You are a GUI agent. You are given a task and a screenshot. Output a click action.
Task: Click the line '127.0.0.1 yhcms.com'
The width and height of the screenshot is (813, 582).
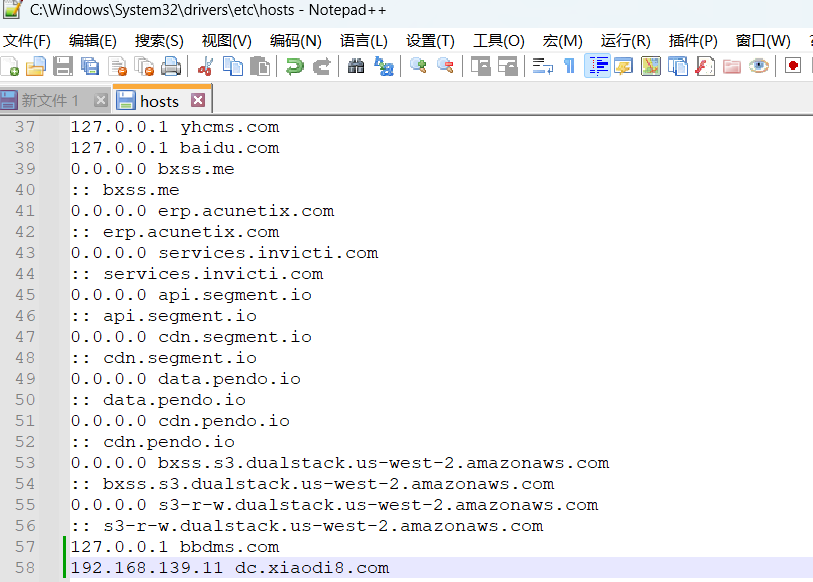(175, 127)
